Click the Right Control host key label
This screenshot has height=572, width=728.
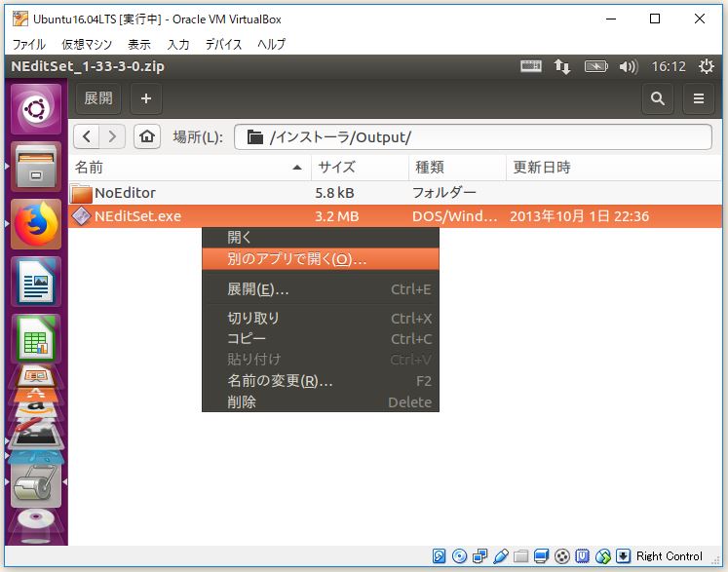[669, 556]
